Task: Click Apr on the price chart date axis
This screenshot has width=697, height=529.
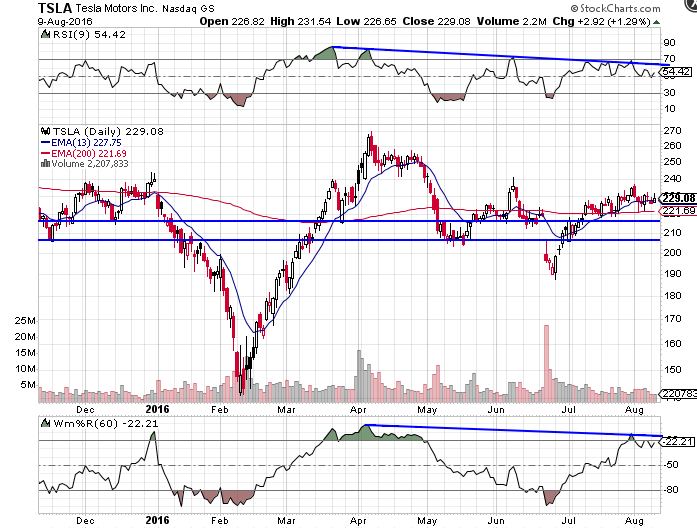Action: pos(358,410)
